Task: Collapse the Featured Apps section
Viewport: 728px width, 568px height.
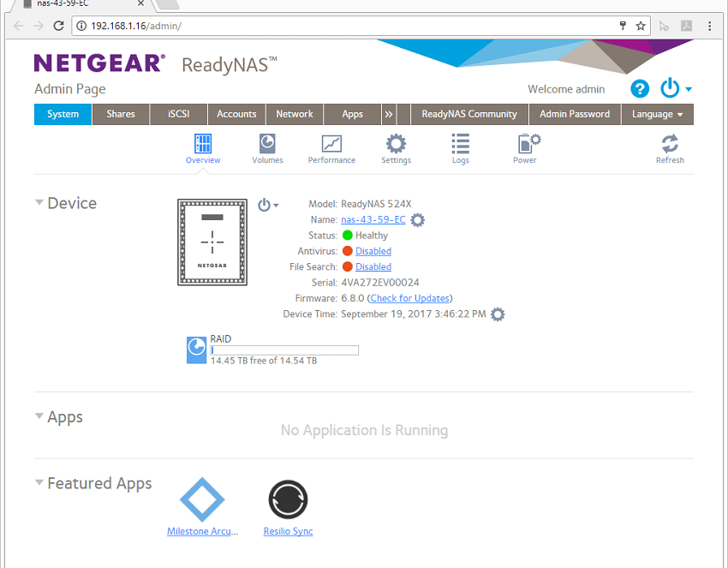Action: point(39,482)
